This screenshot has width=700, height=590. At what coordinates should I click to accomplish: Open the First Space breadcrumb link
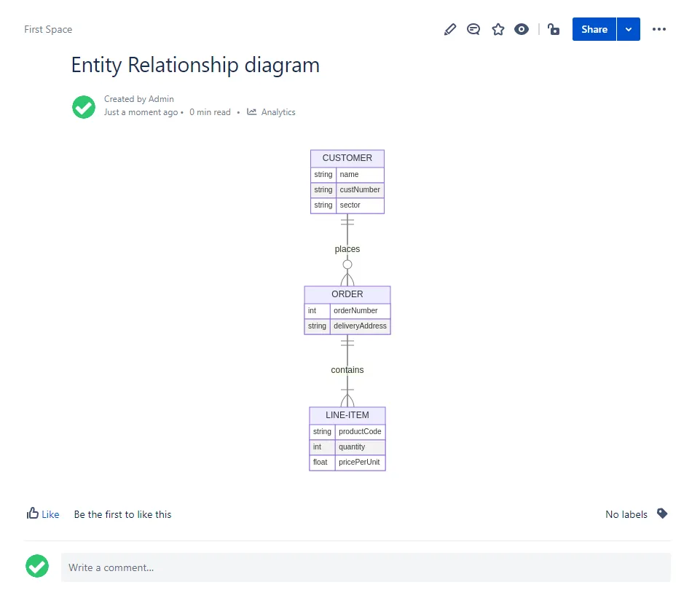[48, 29]
